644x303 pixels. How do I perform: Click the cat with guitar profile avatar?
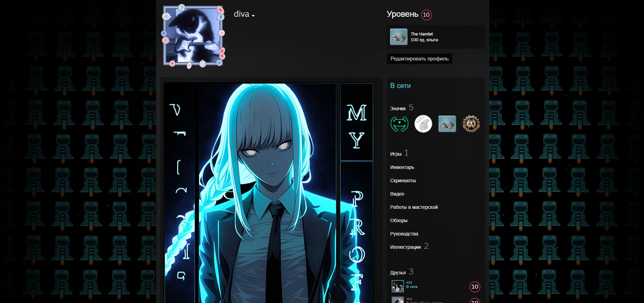(193, 35)
